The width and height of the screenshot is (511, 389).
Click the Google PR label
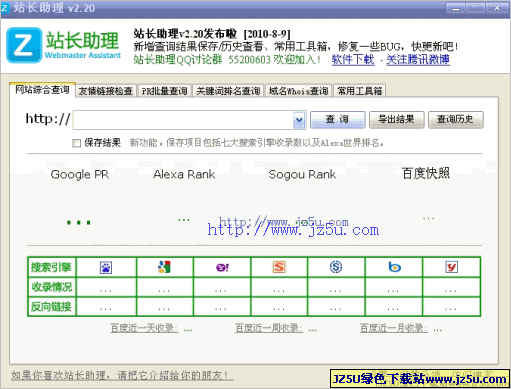pos(80,174)
